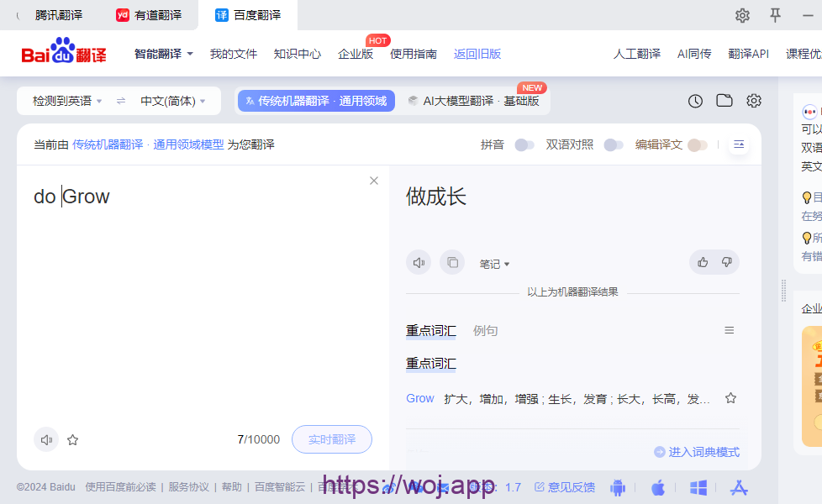Open the settings gear in the title bar
Image resolution: width=822 pixels, height=504 pixels.
(742, 15)
